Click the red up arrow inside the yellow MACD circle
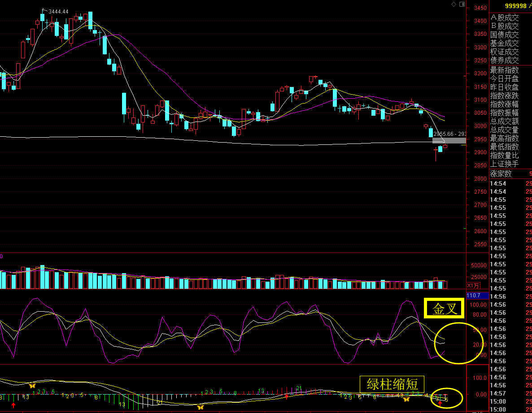The height and width of the screenshot is (413, 532). click(440, 404)
